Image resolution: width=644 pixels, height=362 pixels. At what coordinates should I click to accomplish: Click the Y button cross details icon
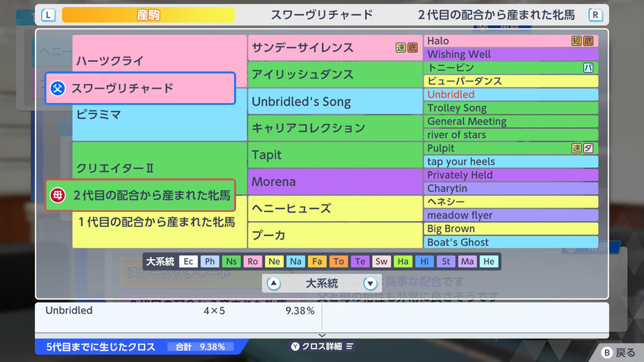click(x=295, y=346)
